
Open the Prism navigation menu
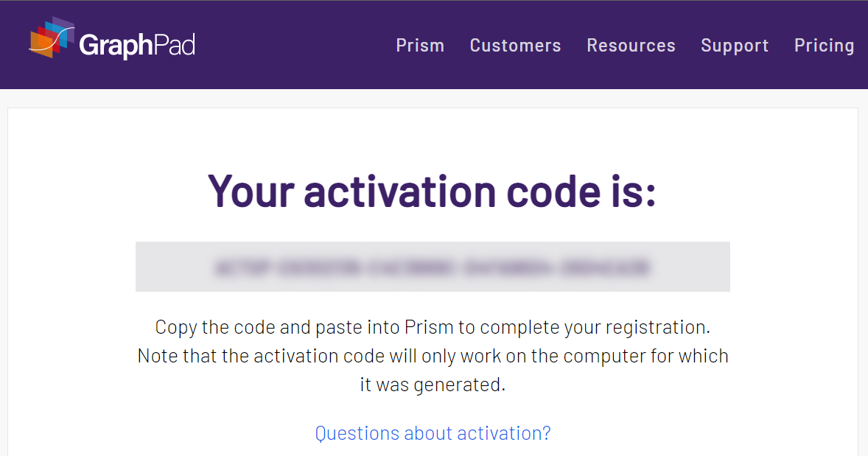(420, 46)
